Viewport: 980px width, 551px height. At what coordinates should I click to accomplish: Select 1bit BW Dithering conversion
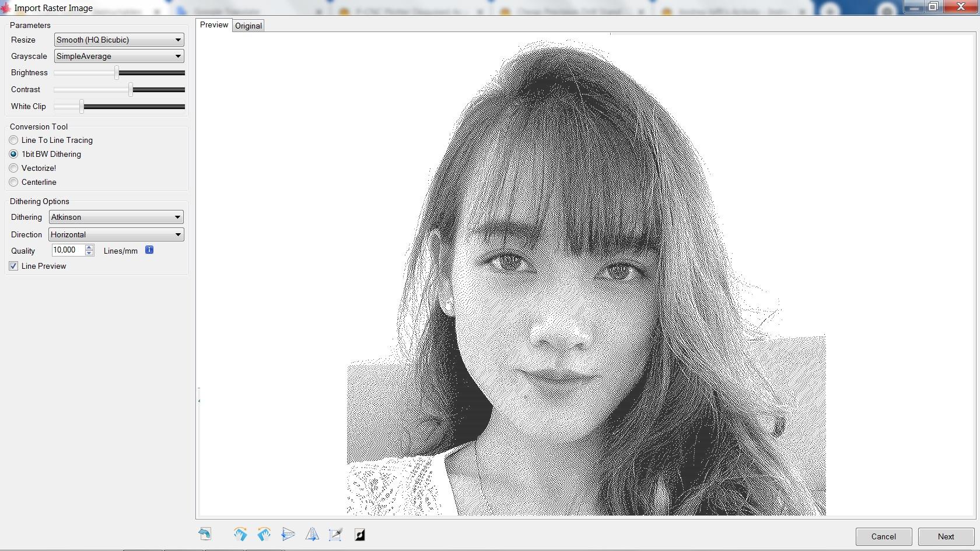click(45, 154)
